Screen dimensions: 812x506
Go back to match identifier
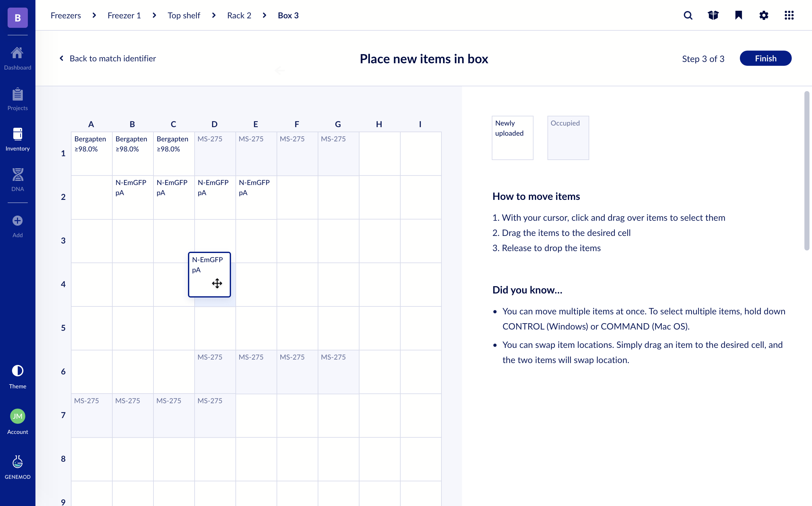(113, 58)
